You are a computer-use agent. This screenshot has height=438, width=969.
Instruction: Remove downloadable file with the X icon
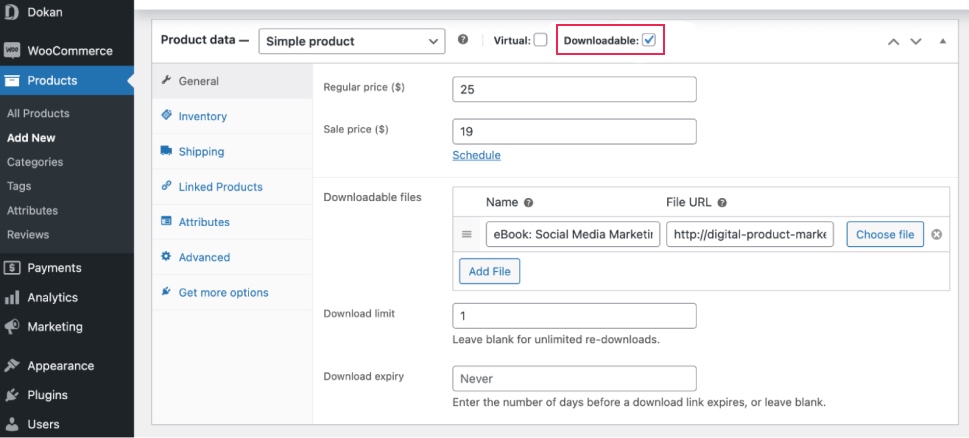pyautogui.click(x=936, y=235)
